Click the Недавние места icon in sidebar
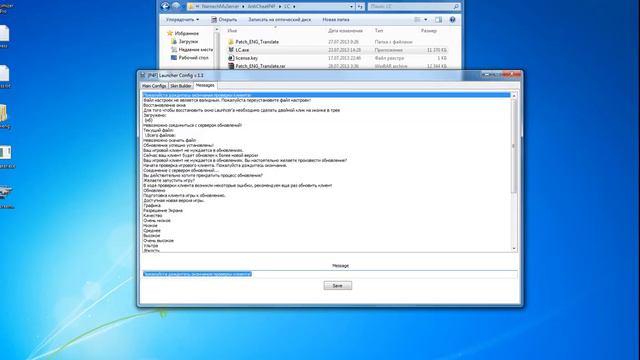This screenshot has height=360, width=640. click(x=174, y=49)
